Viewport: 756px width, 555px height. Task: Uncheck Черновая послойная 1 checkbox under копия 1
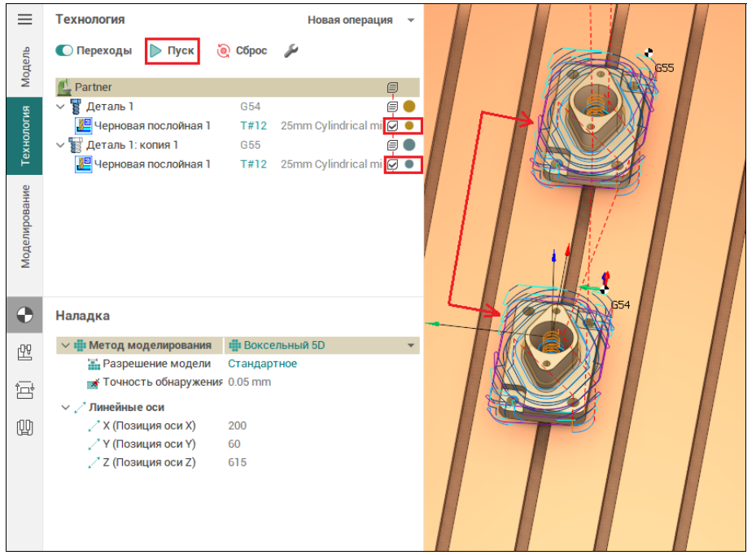(393, 164)
